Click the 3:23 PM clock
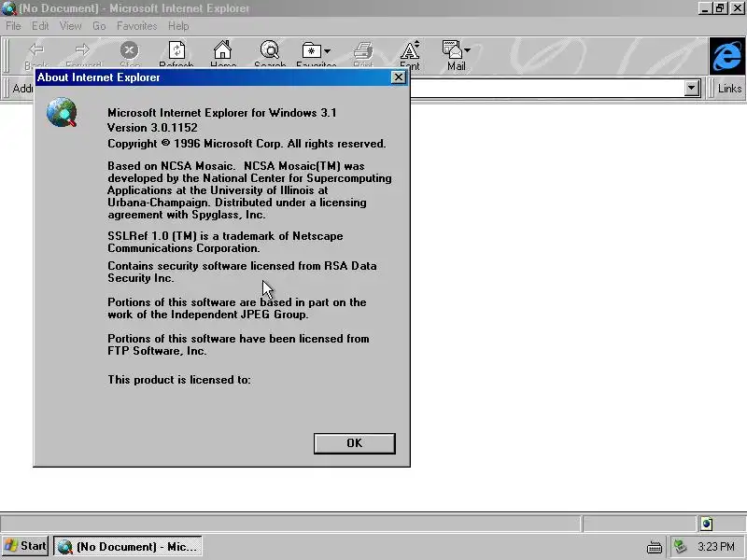 (716, 546)
